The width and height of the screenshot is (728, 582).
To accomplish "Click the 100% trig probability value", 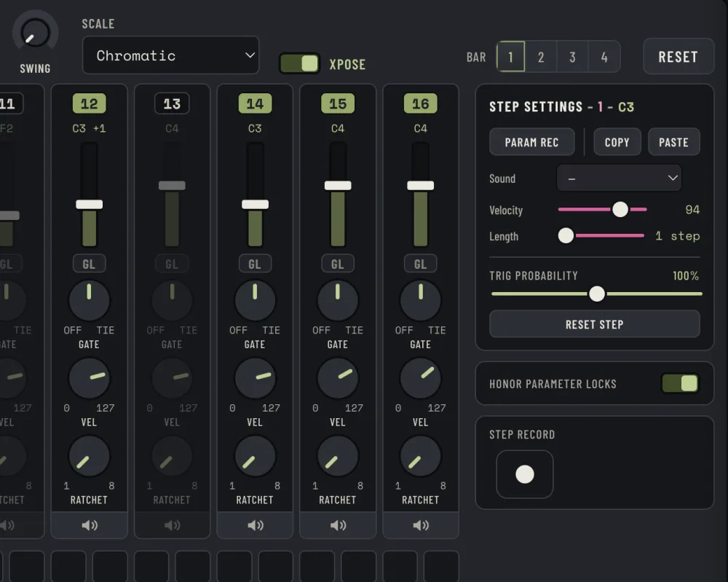I will pyautogui.click(x=686, y=276).
